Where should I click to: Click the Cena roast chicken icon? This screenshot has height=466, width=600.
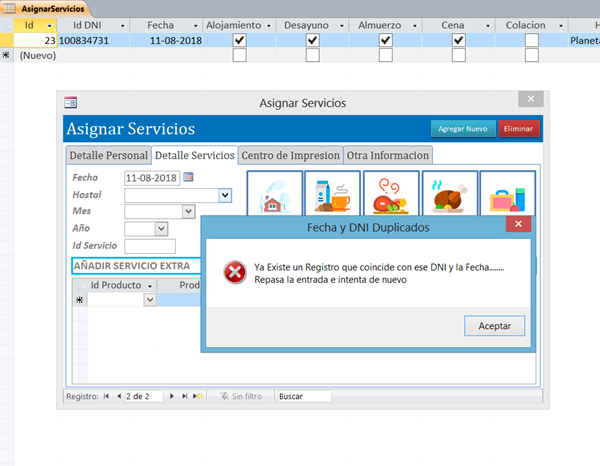tap(450, 194)
